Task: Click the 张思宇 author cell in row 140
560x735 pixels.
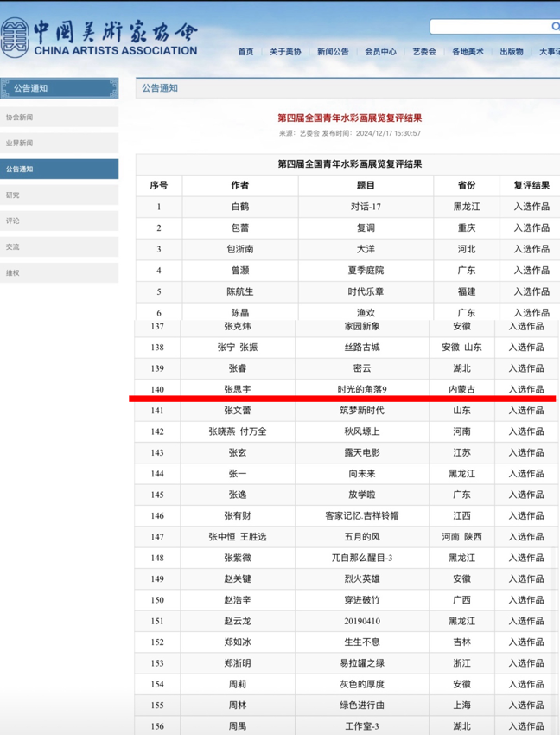Action: 237,390
